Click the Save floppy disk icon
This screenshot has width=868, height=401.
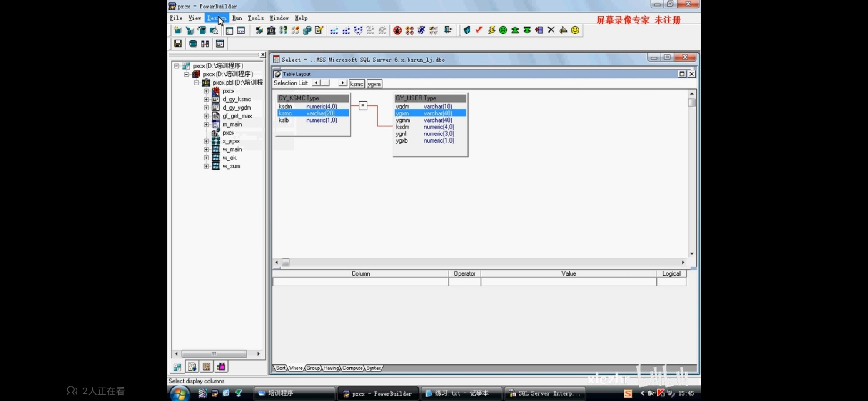[x=178, y=43]
